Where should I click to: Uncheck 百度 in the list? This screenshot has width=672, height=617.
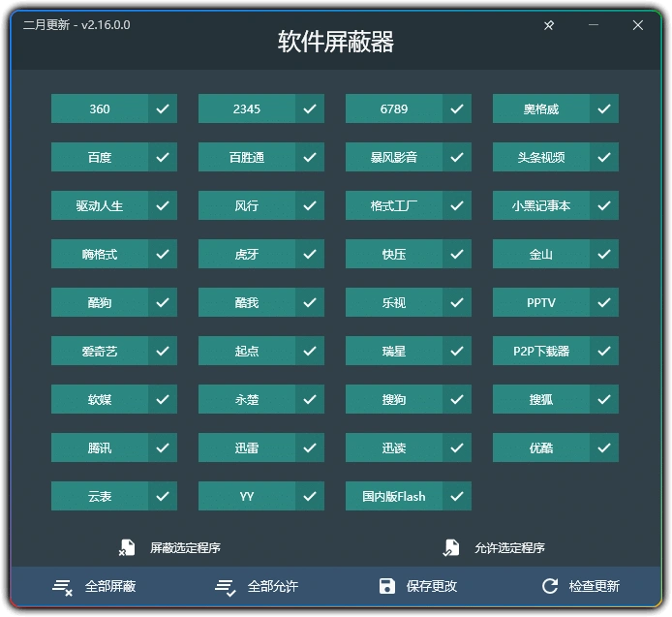tap(163, 157)
